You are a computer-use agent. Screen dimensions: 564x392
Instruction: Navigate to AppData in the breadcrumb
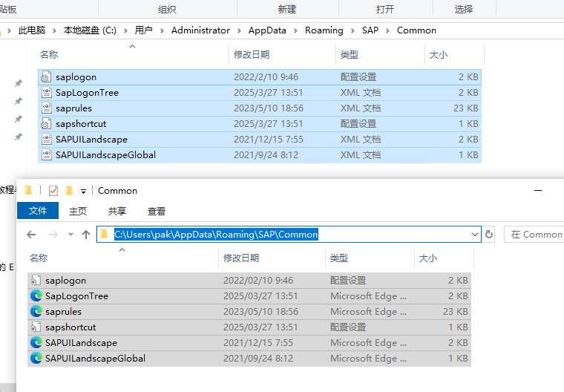click(x=267, y=30)
